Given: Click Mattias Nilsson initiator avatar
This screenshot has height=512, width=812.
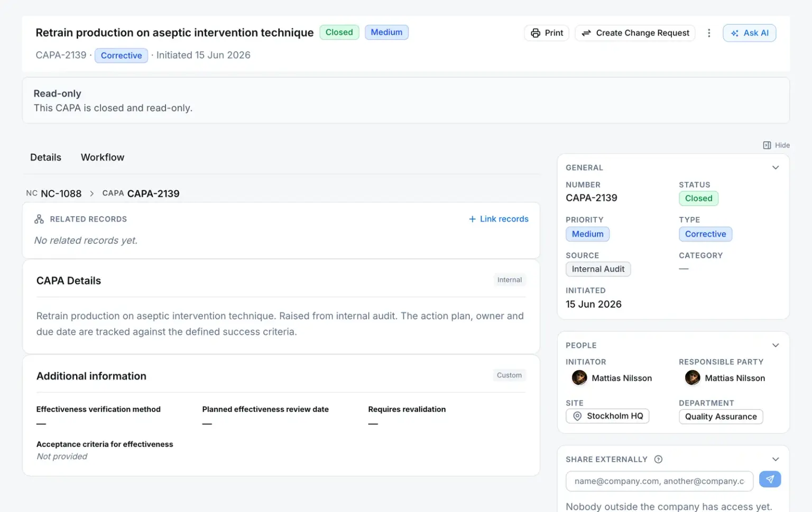Looking at the screenshot, I should pyautogui.click(x=579, y=378).
